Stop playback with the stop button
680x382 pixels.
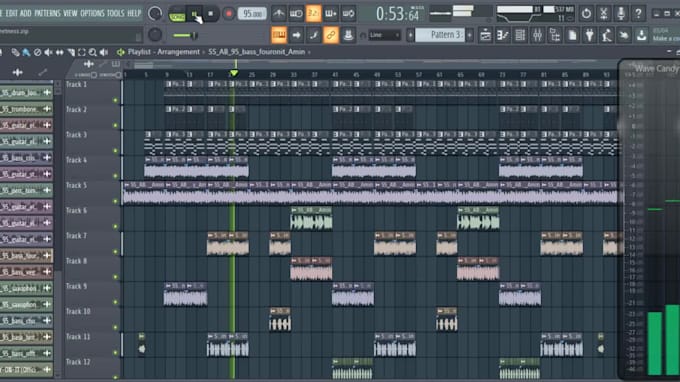click(x=211, y=14)
